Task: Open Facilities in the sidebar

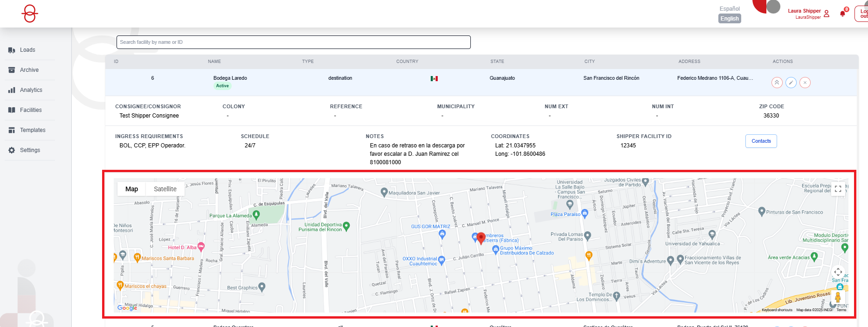Action: coord(30,110)
